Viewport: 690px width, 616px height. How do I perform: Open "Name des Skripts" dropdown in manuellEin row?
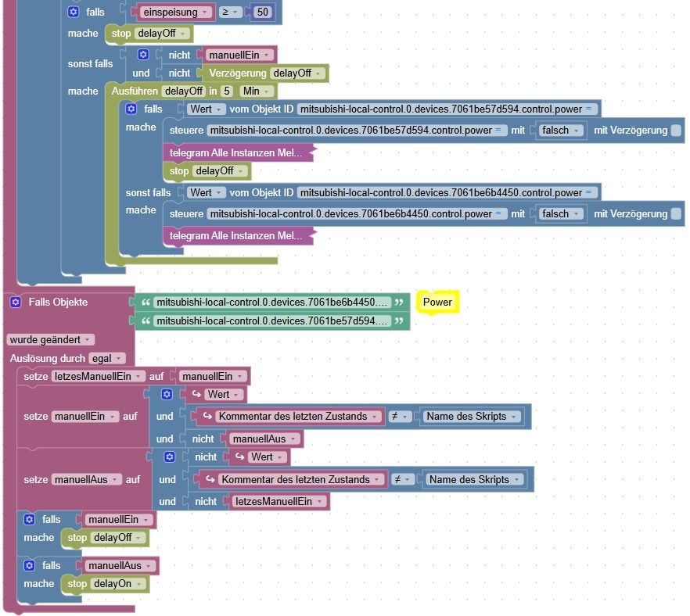click(471, 417)
